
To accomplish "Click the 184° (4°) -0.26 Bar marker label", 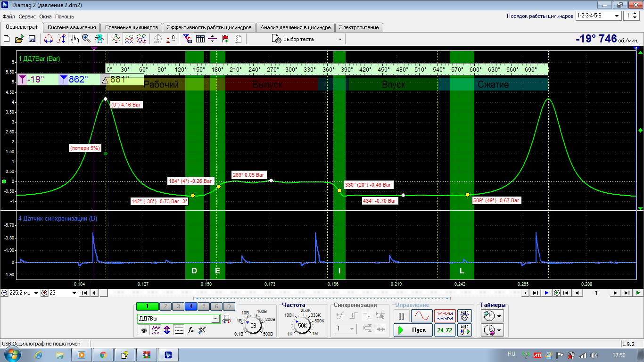I will 191,181.
